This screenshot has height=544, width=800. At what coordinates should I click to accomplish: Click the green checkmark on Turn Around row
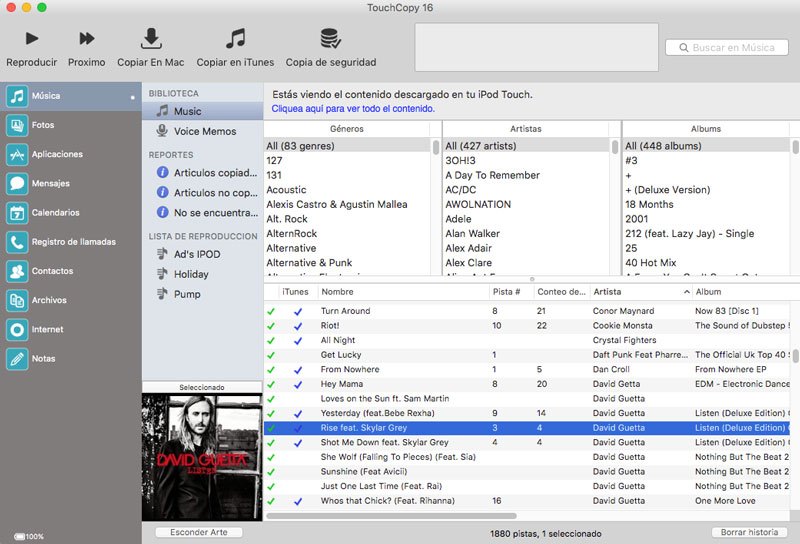pos(271,311)
